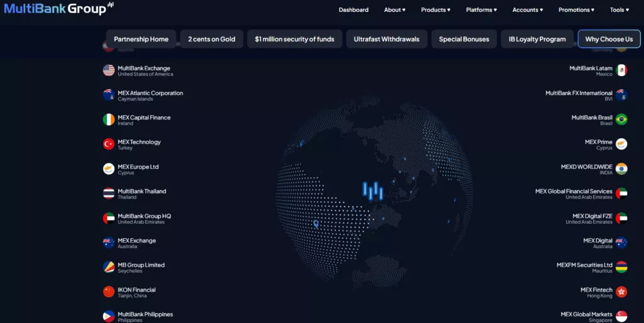Click the UAE flag beside MEX Digital FZE

click(x=621, y=218)
